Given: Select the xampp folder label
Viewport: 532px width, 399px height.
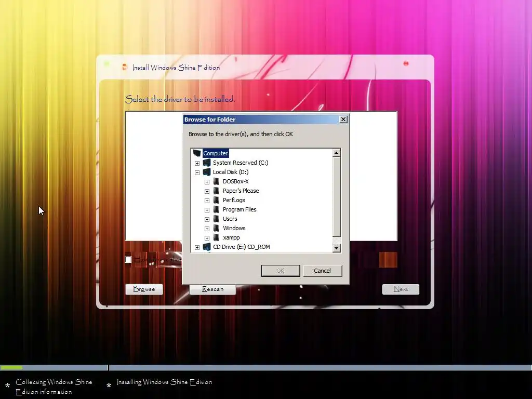Looking at the screenshot, I should click(x=231, y=237).
